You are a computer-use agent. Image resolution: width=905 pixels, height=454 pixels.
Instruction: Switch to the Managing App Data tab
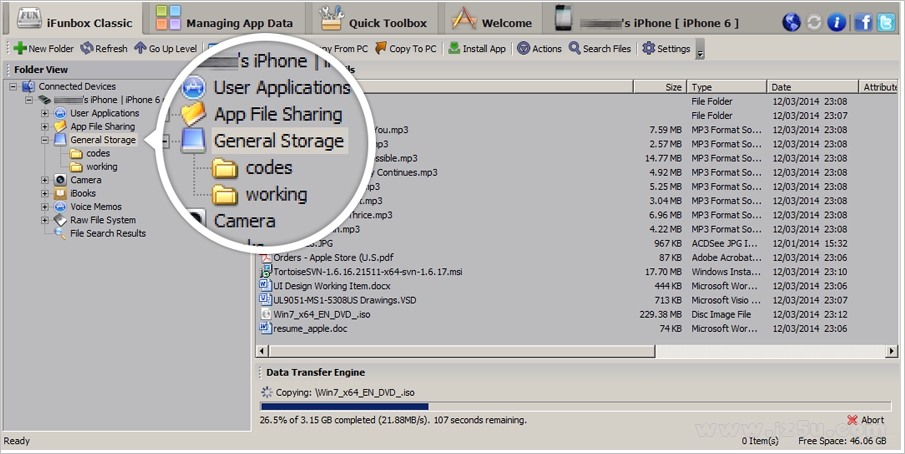225,18
